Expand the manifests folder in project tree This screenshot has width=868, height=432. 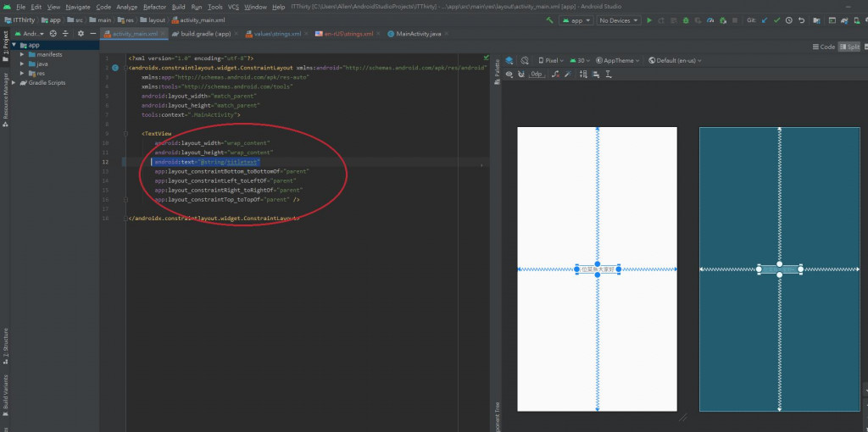coord(22,55)
